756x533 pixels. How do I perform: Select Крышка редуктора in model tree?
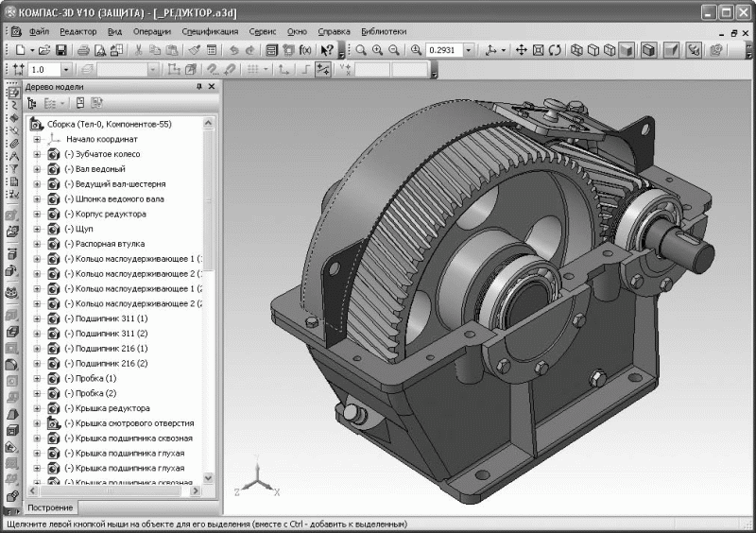click(x=106, y=408)
